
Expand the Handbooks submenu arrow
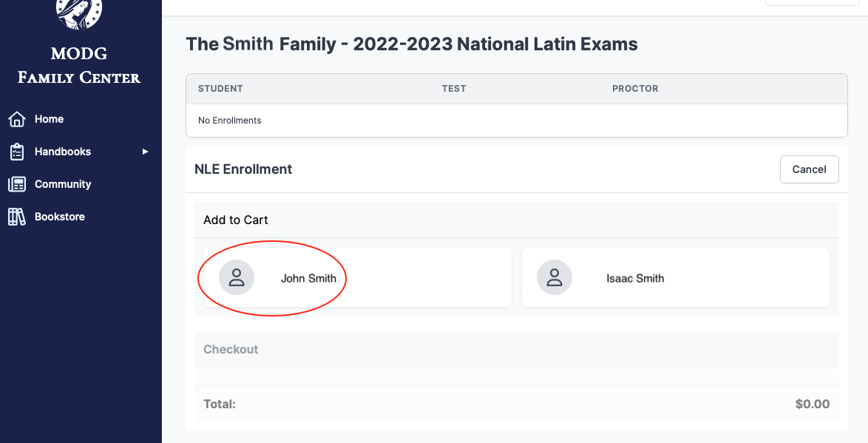tap(145, 152)
